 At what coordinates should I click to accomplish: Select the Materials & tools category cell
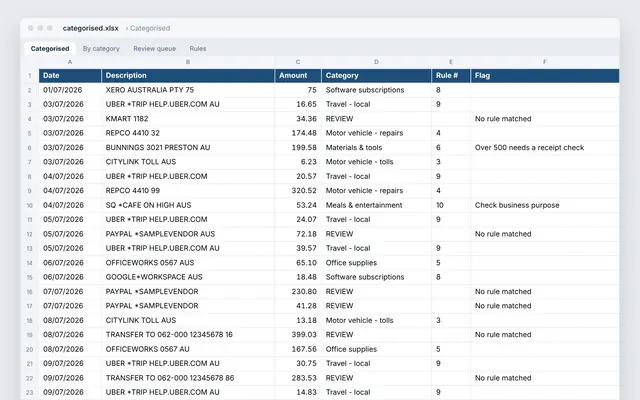376,147
